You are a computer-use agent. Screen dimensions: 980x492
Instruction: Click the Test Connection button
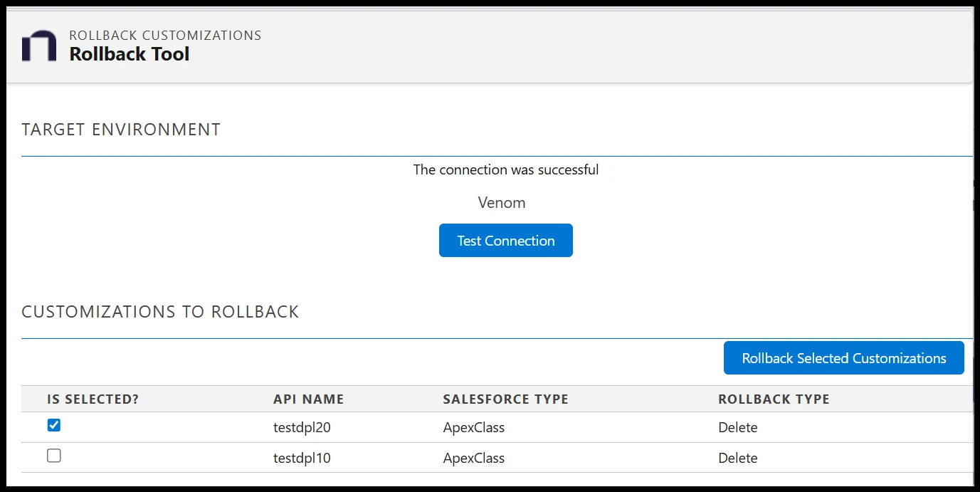tap(505, 240)
